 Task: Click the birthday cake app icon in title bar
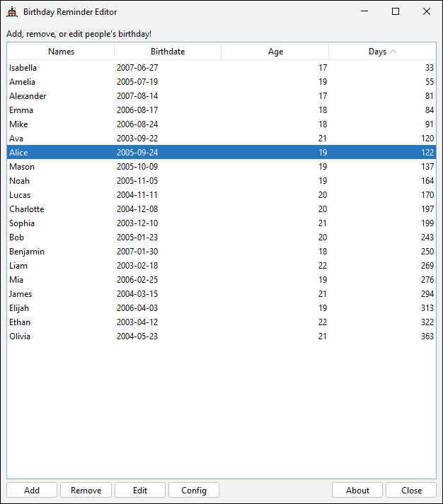[x=12, y=12]
